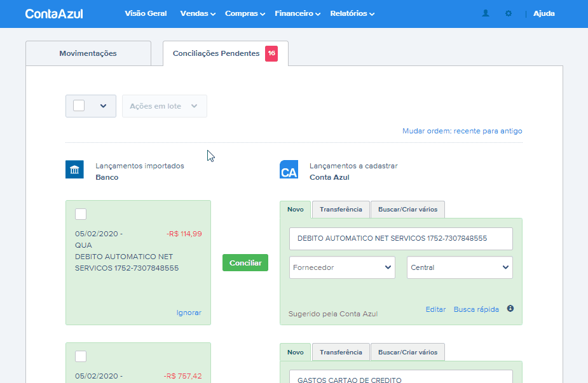
Task: Open the settings gear icon
Action: tap(509, 13)
